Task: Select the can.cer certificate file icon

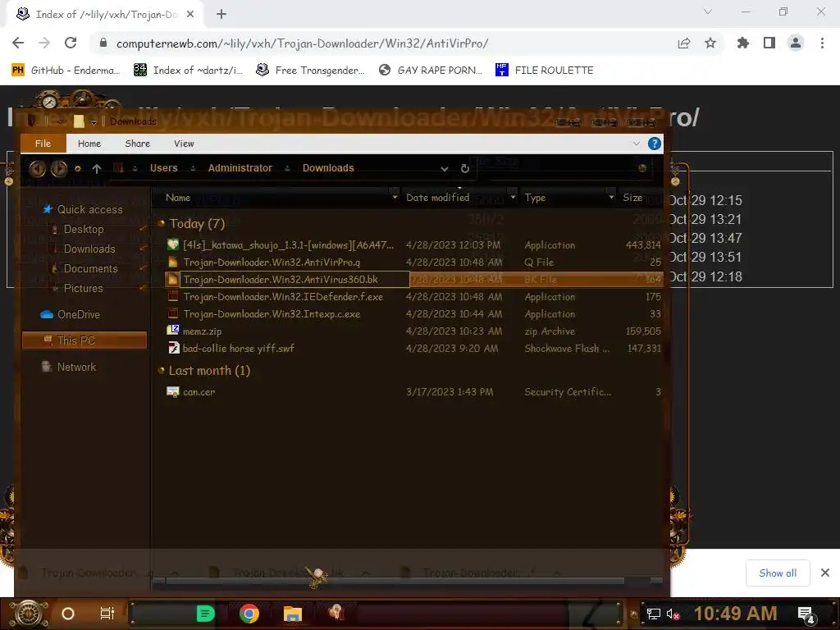Action: (172, 391)
